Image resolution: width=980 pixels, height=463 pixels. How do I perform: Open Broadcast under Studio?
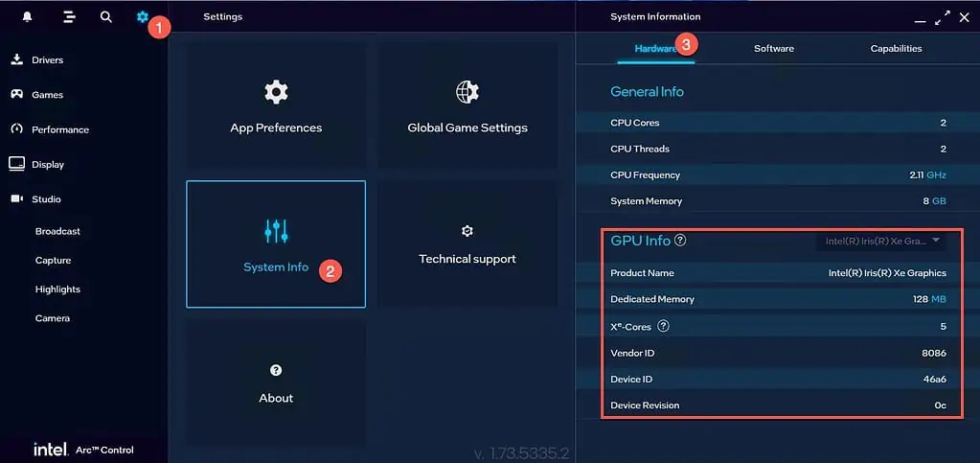(57, 231)
